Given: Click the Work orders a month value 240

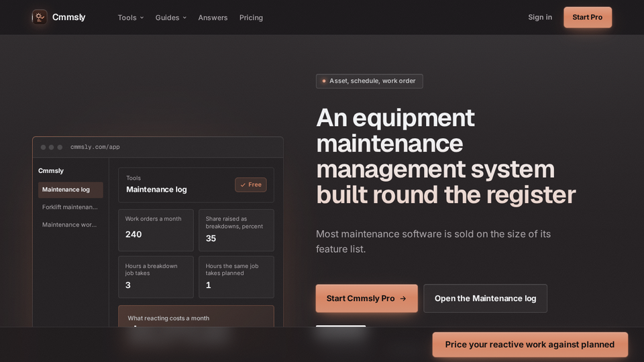Looking at the screenshot, I should pos(133,235).
